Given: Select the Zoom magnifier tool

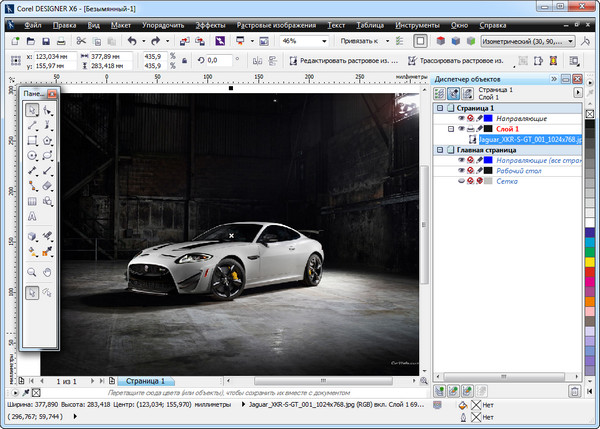Looking at the screenshot, I should [x=32, y=271].
